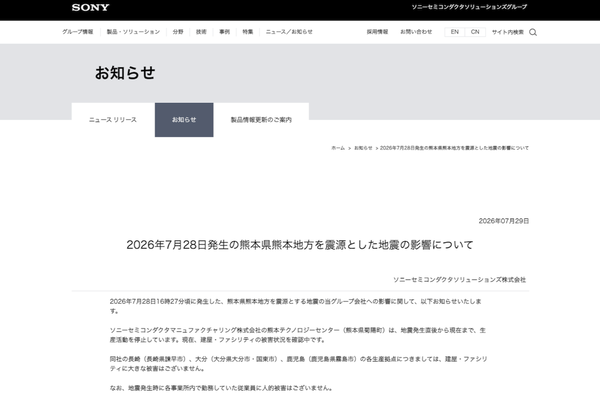The width and height of the screenshot is (600, 400).
Task: Switch language to EN
Action: pyautogui.click(x=455, y=32)
